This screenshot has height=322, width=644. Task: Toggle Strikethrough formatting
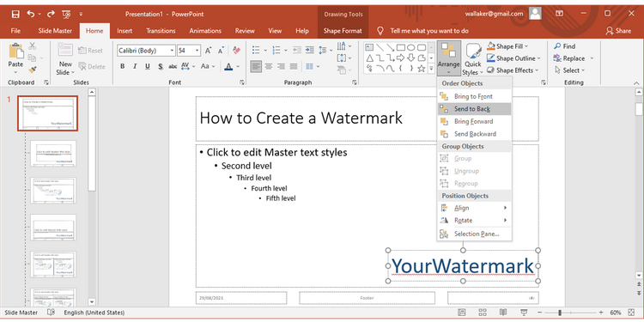click(x=173, y=66)
